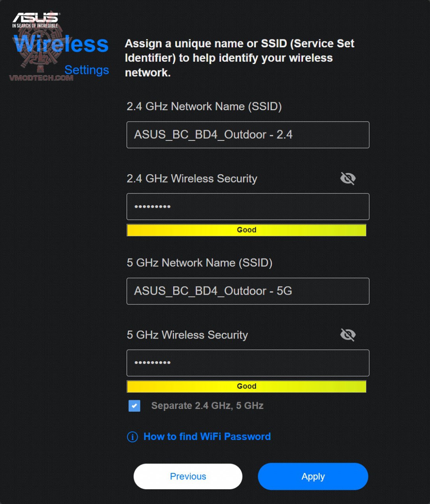Reveal the 5 GHz password with eye icon

coord(348,335)
